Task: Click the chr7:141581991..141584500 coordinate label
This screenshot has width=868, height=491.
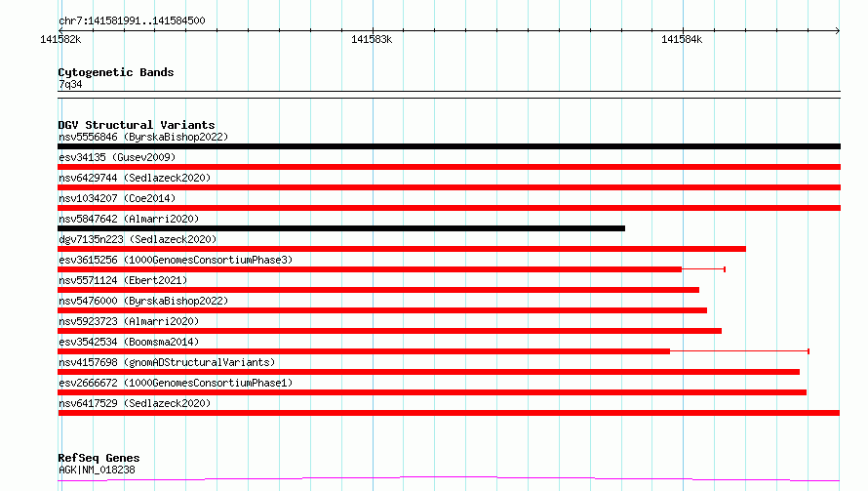Action: tap(132, 21)
